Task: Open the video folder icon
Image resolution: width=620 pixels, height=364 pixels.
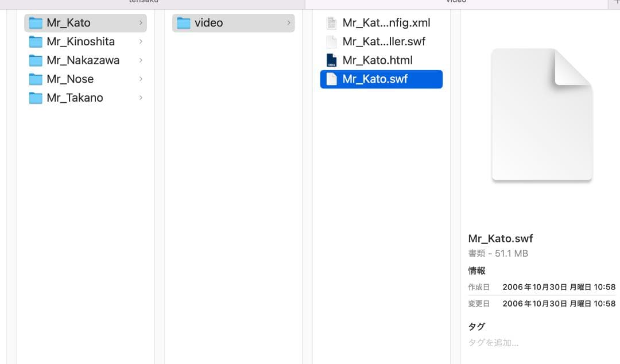Action: pyautogui.click(x=184, y=22)
